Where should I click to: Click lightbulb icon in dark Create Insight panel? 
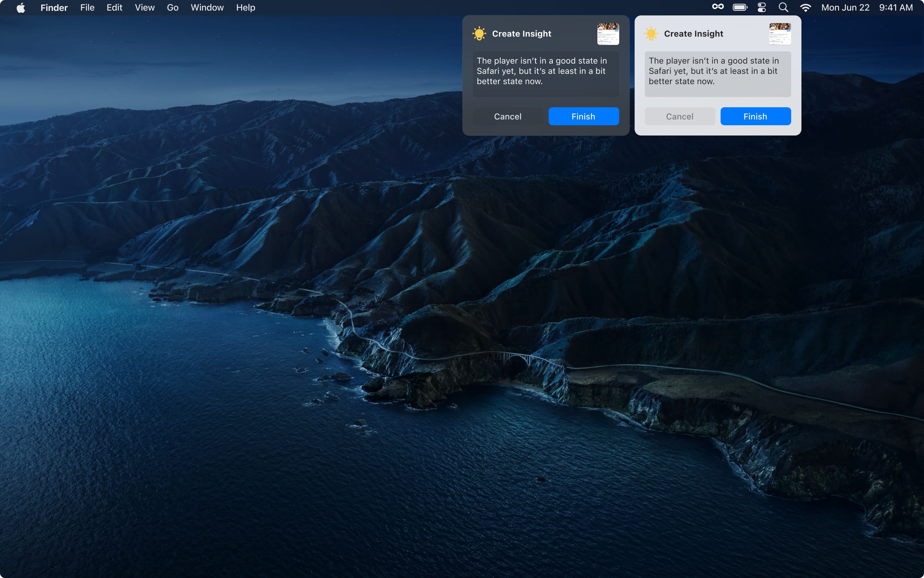(x=479, y=34)
